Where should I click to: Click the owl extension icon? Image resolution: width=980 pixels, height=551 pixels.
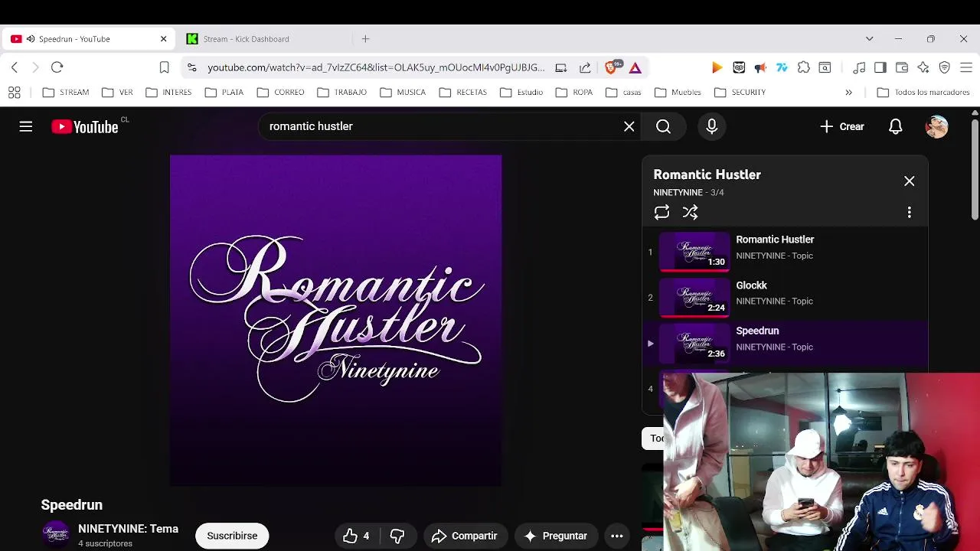click(739, 67)
